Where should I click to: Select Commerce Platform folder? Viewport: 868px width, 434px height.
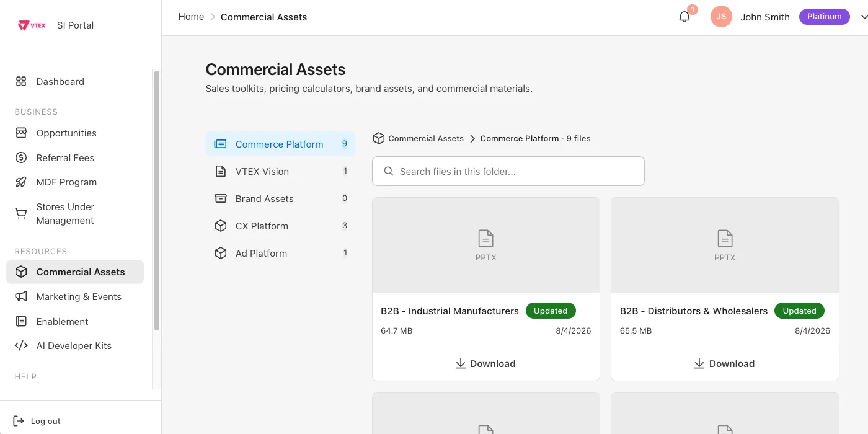tap(280, 144)
